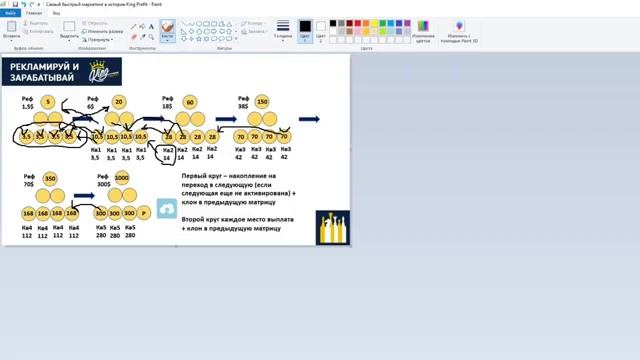The width and height of the screenshot is (640, 360).
Task: Expand the full shapes gallery
Action: tap(236, 39)
